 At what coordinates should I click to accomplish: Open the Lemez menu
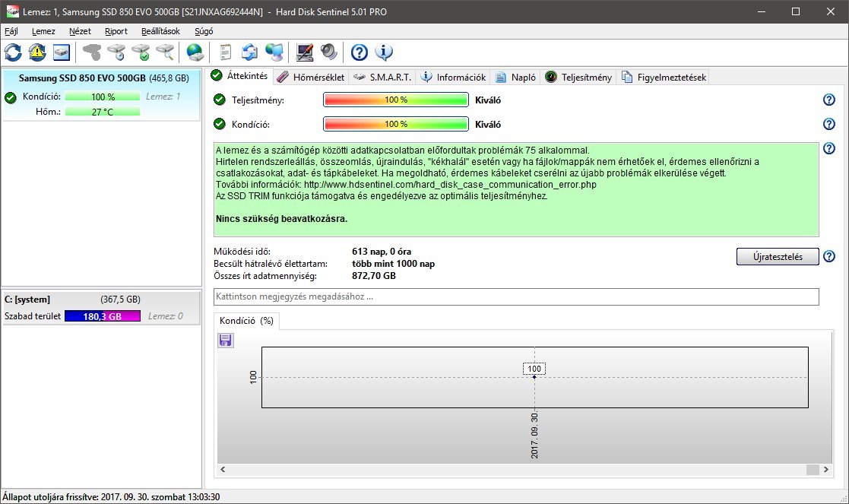coord(43,31)
